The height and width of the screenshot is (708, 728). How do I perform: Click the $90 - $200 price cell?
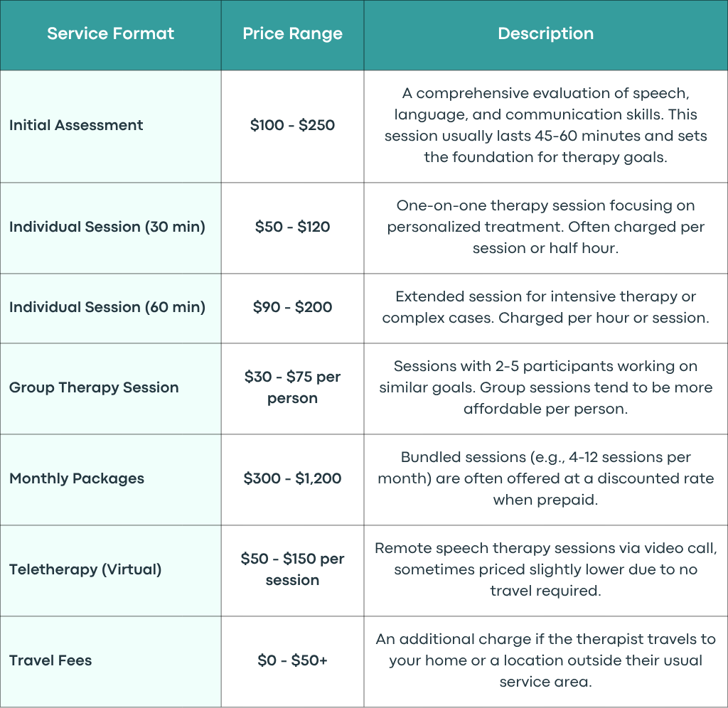pyautogui.click(x=292, y=307)
